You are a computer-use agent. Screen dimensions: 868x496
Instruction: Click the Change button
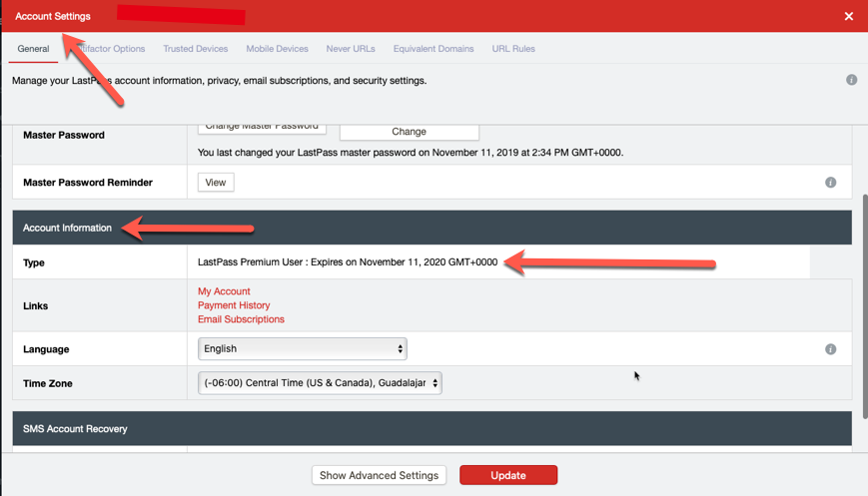click(410, 131)
